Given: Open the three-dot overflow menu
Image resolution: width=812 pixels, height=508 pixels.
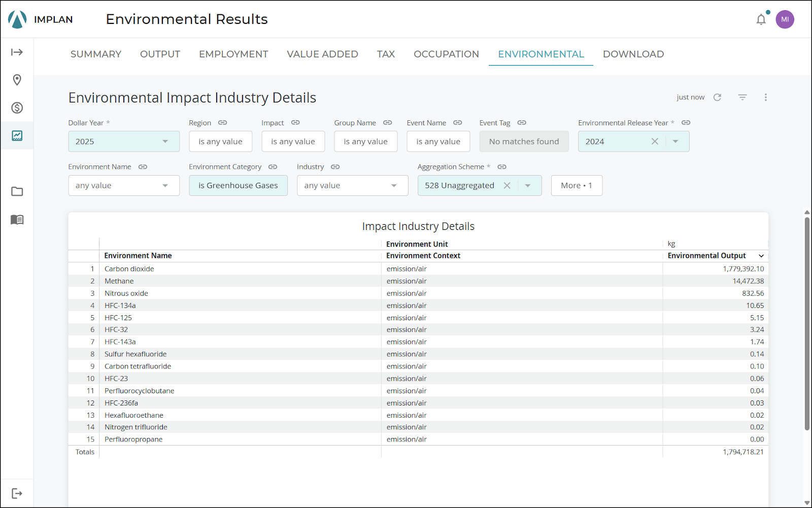Looking at the screenshot, I should (x=766, y=97).
